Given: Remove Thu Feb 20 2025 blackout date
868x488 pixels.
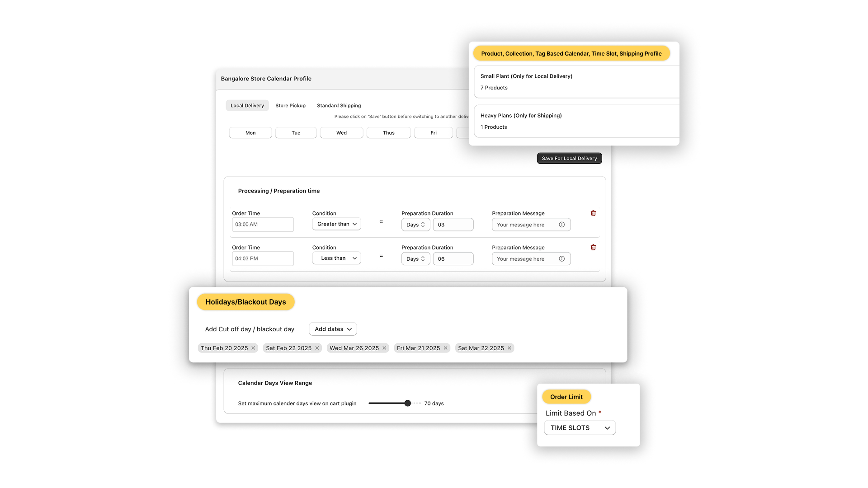Looking at the screenshot, I should (253, 348).
